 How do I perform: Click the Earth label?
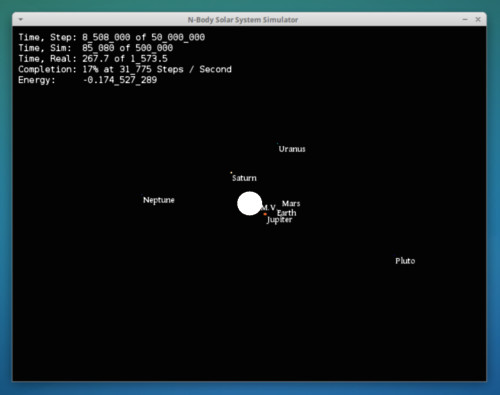click(x=287, y=213)
